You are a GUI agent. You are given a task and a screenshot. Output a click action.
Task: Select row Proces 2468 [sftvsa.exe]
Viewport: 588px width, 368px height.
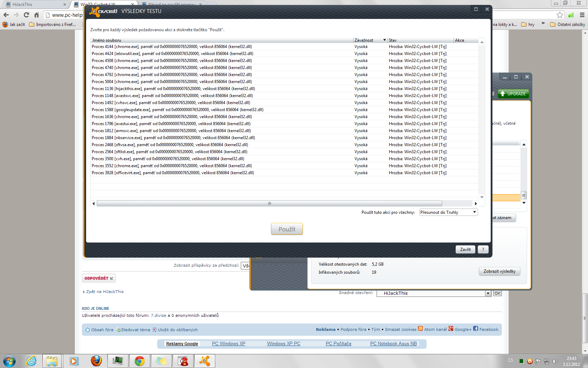[x=284, y=145]
